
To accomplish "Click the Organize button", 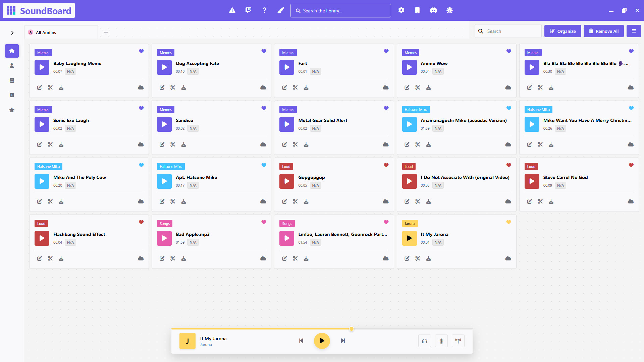I will [562, 31].
